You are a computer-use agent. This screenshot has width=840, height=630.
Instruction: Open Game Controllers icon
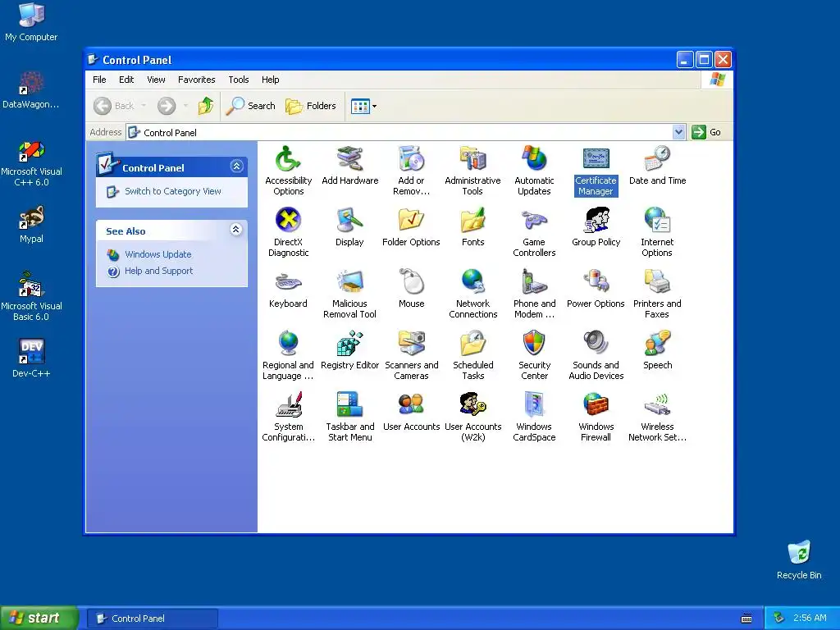534,232
